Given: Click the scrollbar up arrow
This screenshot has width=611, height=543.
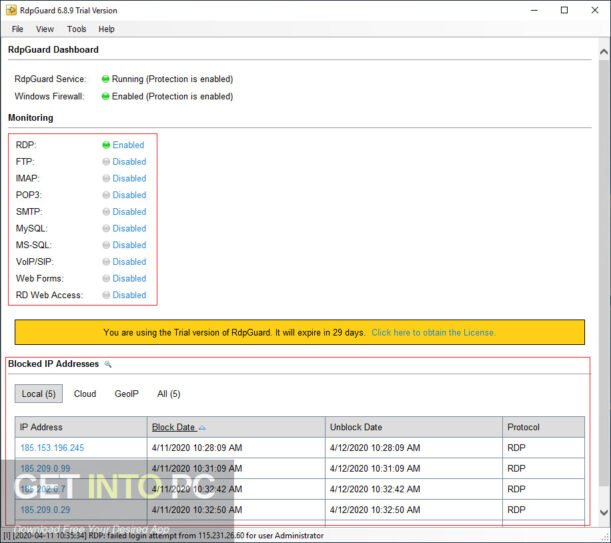Looking at the screenshot, I should tap(604, 51).
